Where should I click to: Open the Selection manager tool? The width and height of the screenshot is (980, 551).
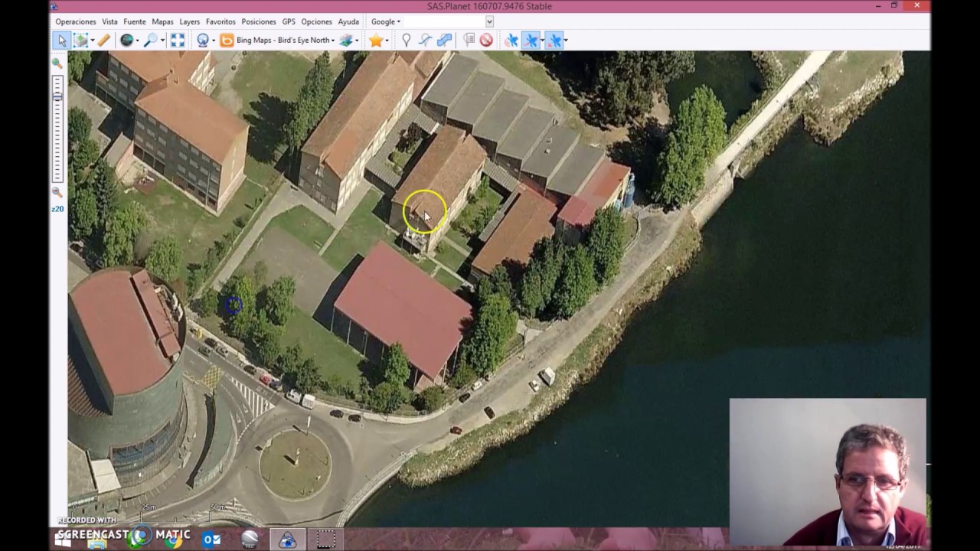[80, 40]
